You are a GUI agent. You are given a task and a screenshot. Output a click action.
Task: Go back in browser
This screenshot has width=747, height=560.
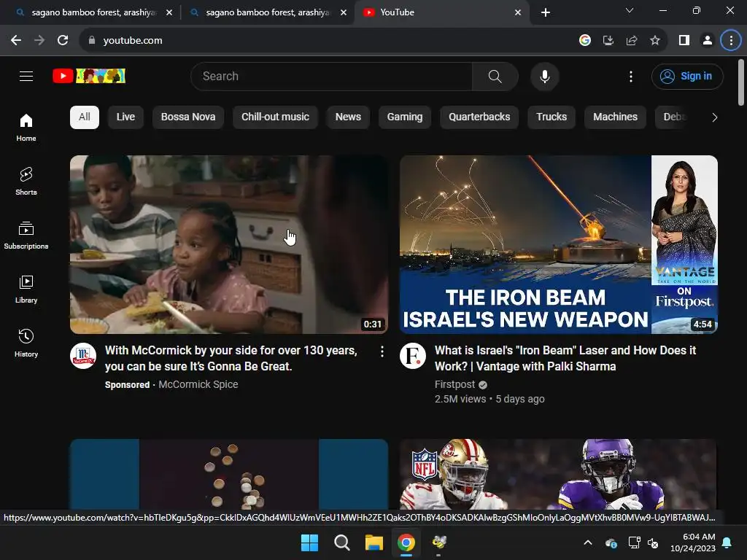16,41
